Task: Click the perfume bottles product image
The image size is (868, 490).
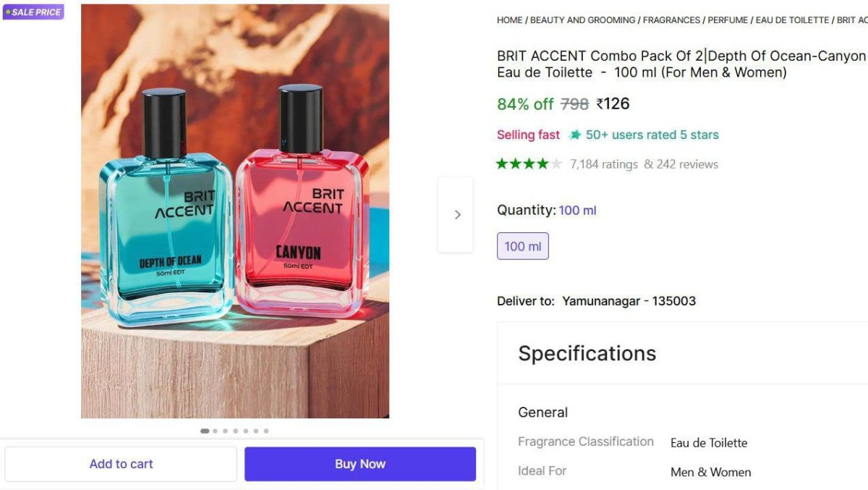Action: pos(234,211)
